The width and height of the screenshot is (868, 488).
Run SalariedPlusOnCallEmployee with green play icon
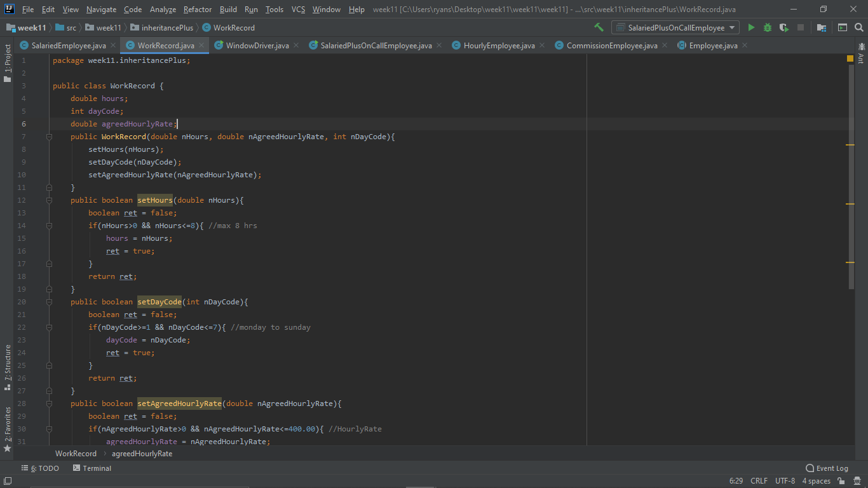[752, 27]
